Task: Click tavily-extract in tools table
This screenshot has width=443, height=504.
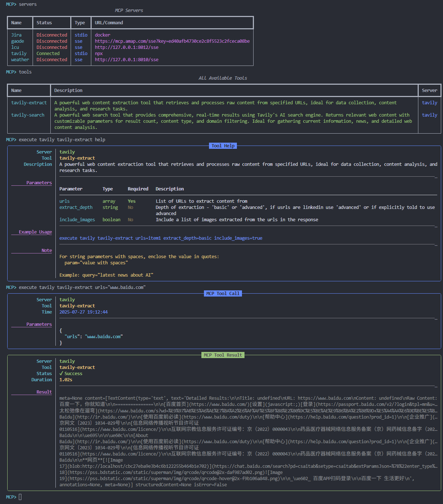Action: point(29,103)
